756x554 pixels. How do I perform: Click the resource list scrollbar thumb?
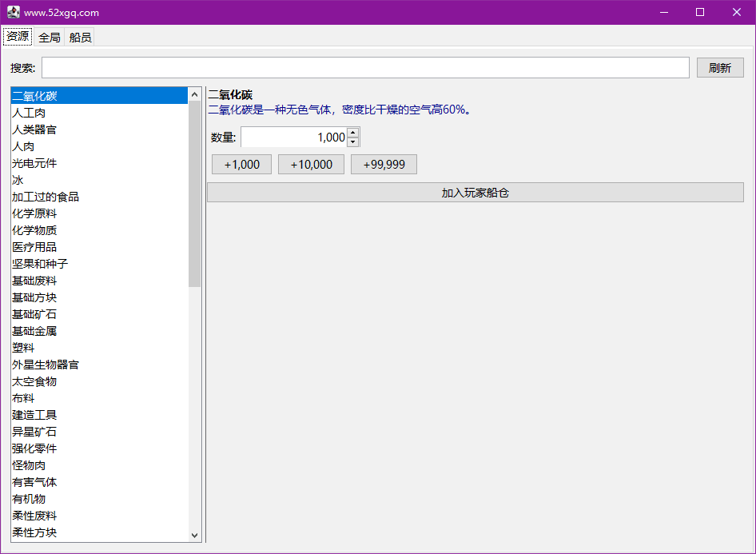point(194,193)
